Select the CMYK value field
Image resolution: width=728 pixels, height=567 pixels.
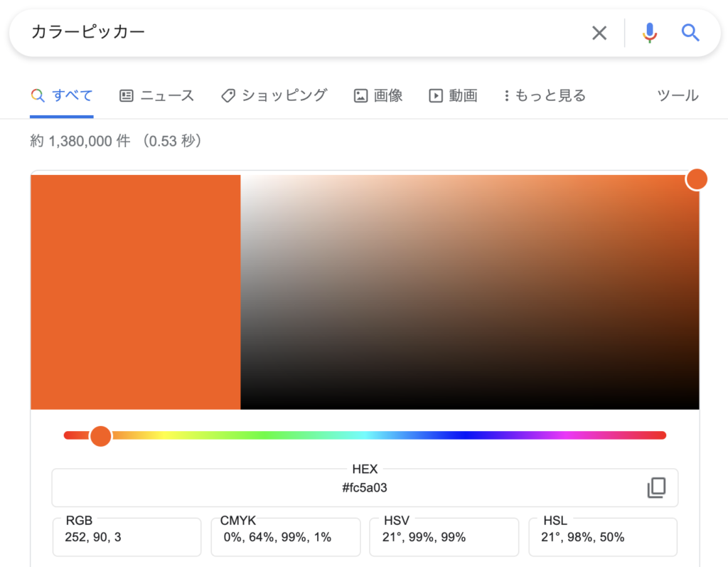click(285, 537)
